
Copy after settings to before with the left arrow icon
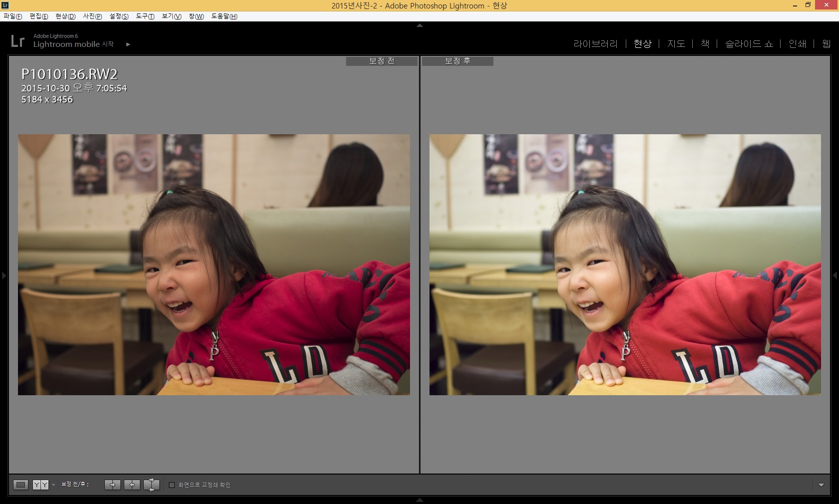click(132, 485)
